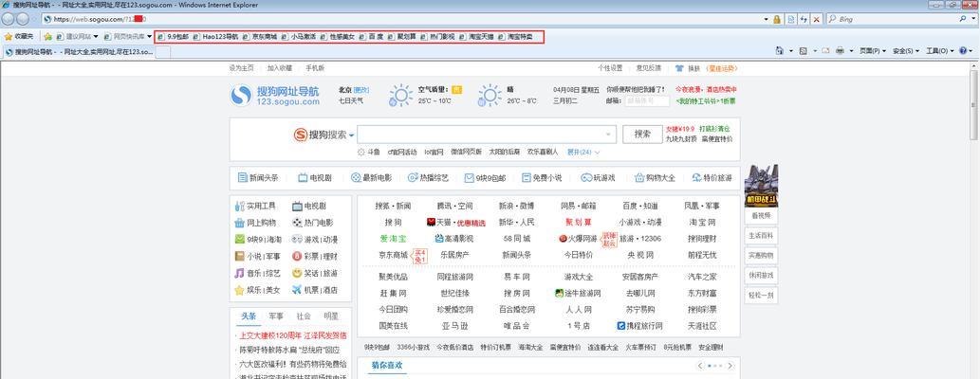Click the 购物大全 basket icon
This screenshot has width=980, height=379.
click(x=639, y=178)
